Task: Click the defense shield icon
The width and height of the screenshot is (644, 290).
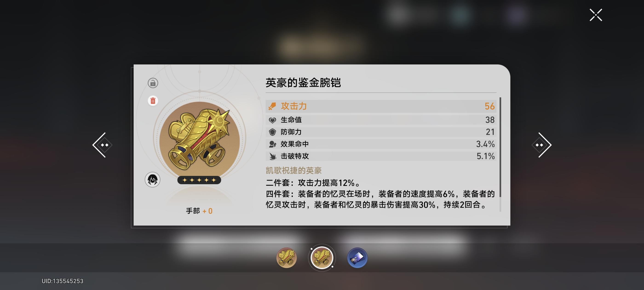Action: 272,132
